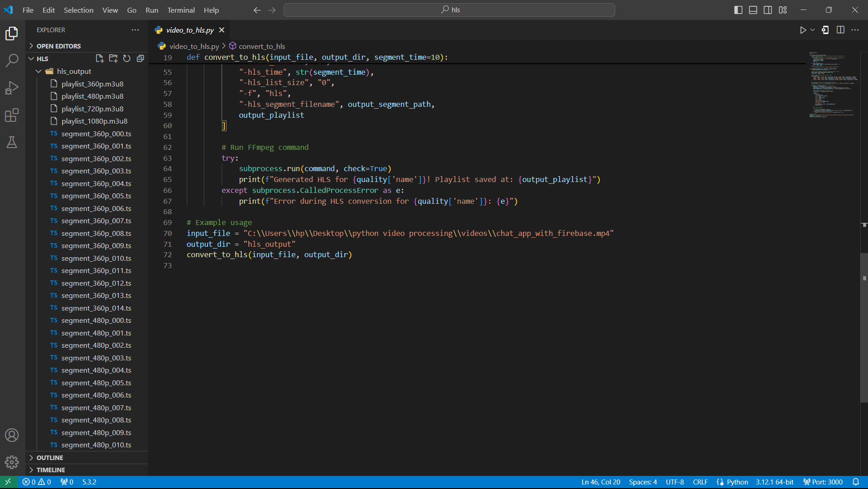Open the Extensions view
The width and height of the screenshot is (868, 489).
pos(12,115)
